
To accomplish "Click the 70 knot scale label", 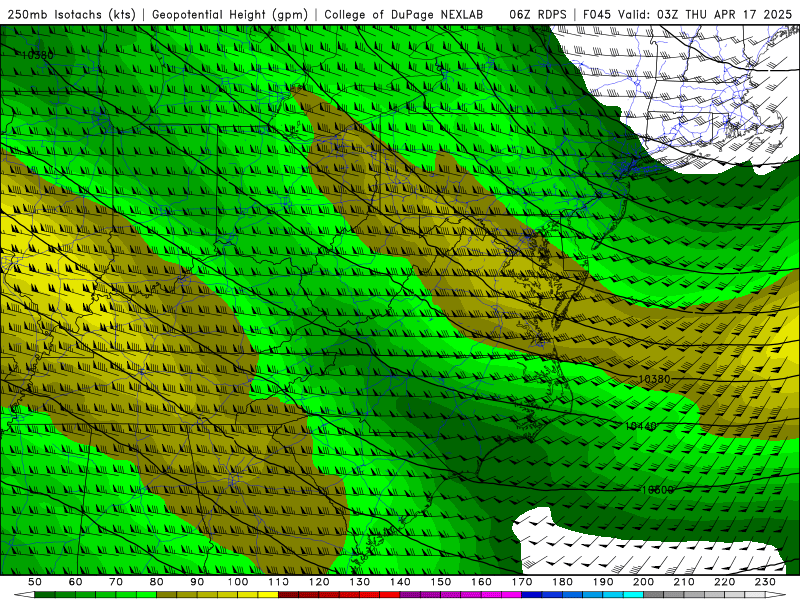I will (116, 582).
